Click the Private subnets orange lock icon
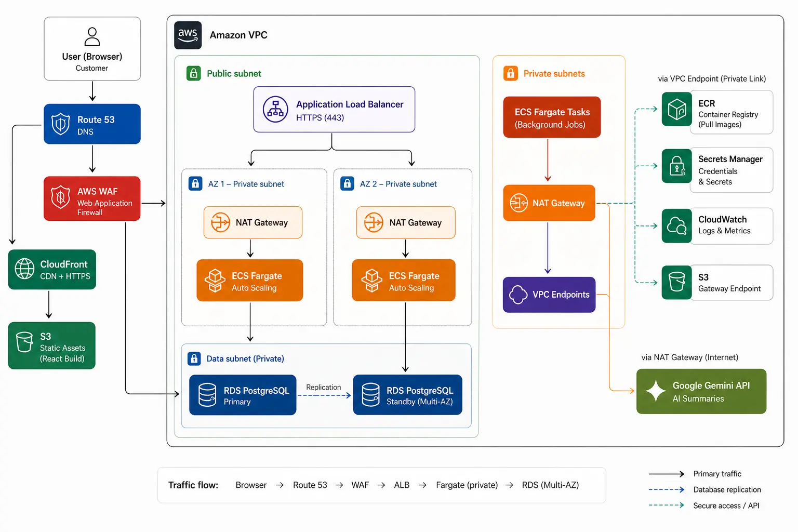This screenshot has height=532, width=798. pyautogui.click(x=511, y=73)
